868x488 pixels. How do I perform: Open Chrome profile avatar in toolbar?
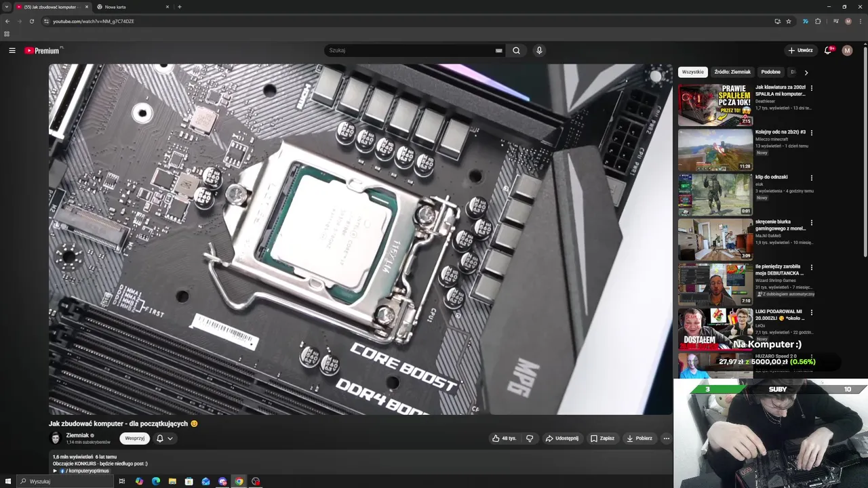tap(848, 21)
